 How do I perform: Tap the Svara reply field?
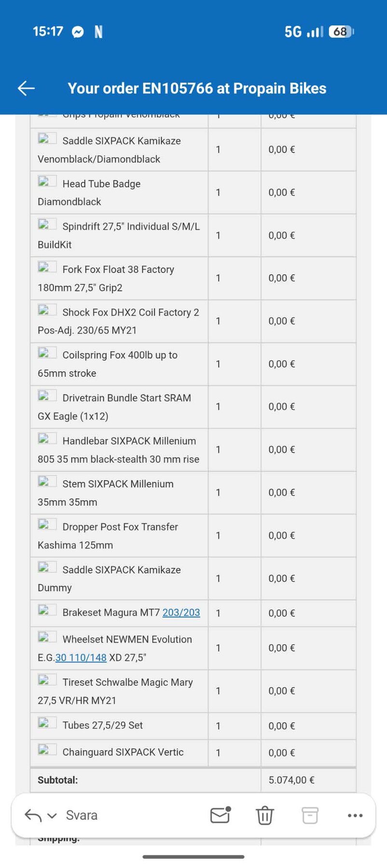(82, 815)
